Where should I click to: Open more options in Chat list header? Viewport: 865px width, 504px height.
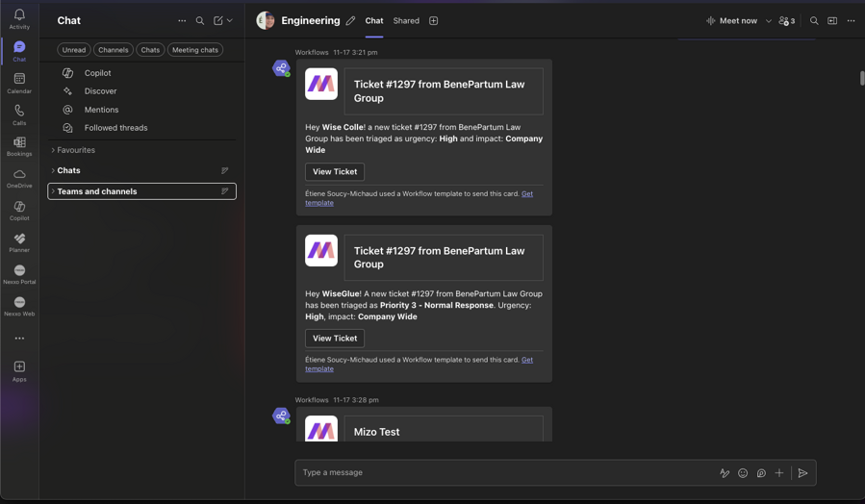pyautogui.click(x=182, y=20)
